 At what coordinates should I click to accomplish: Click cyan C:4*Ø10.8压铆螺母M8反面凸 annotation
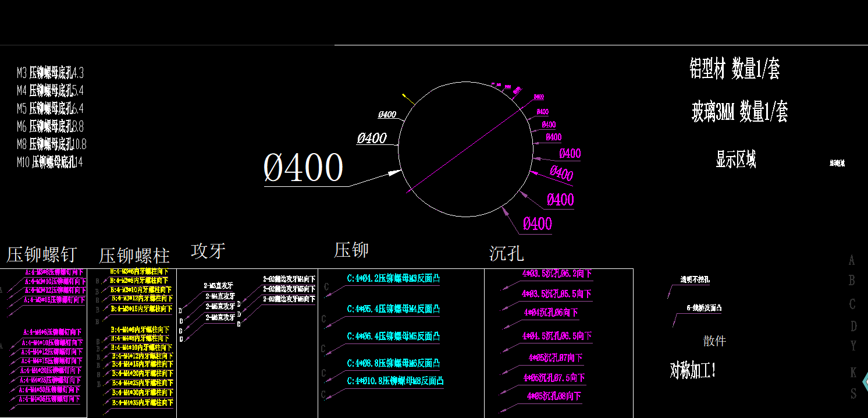click(395, 381)
